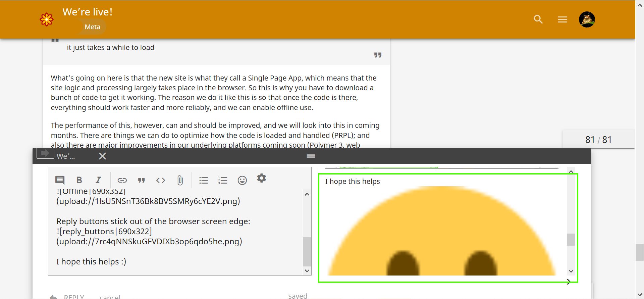644x299 pixels.
Task: Click the page scrollbar up arrow
Action: point(640,5)
